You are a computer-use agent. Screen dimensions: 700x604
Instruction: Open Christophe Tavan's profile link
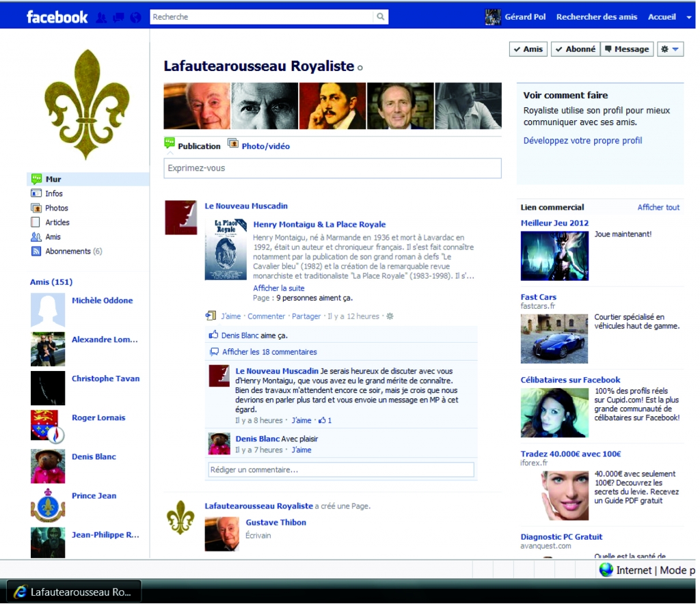pos(106,379)
